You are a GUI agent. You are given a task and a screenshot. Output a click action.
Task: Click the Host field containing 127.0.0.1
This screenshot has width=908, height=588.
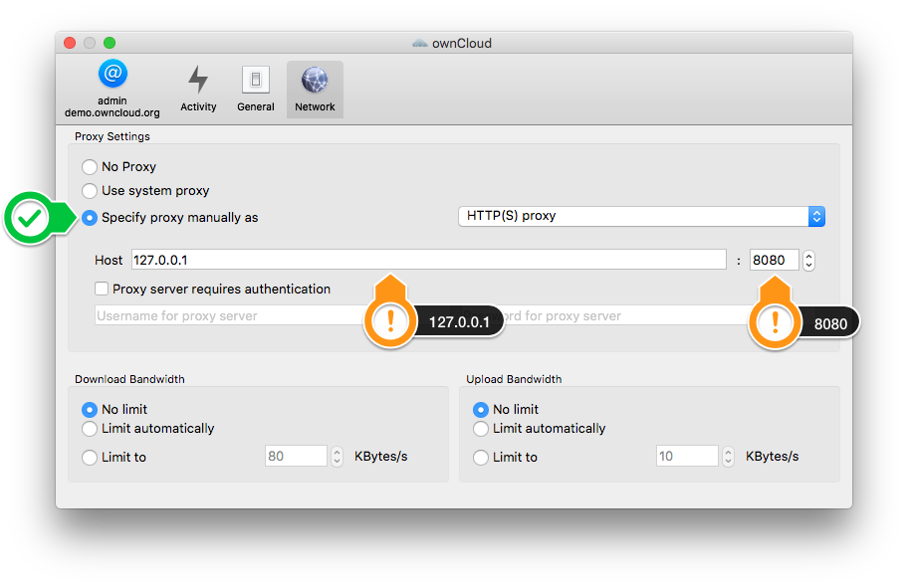click(428, 260)
